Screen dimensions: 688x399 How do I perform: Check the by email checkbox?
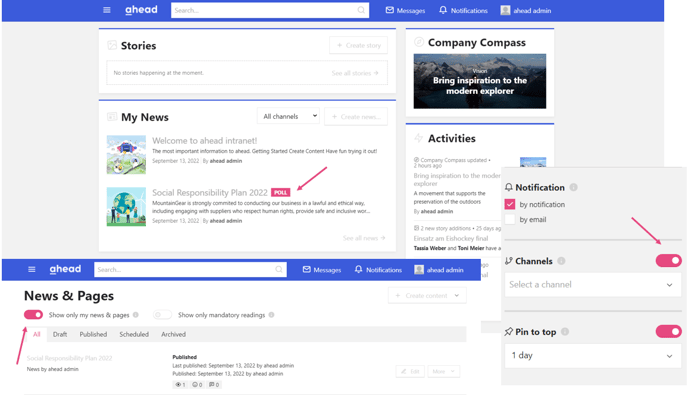pos(510,219)
